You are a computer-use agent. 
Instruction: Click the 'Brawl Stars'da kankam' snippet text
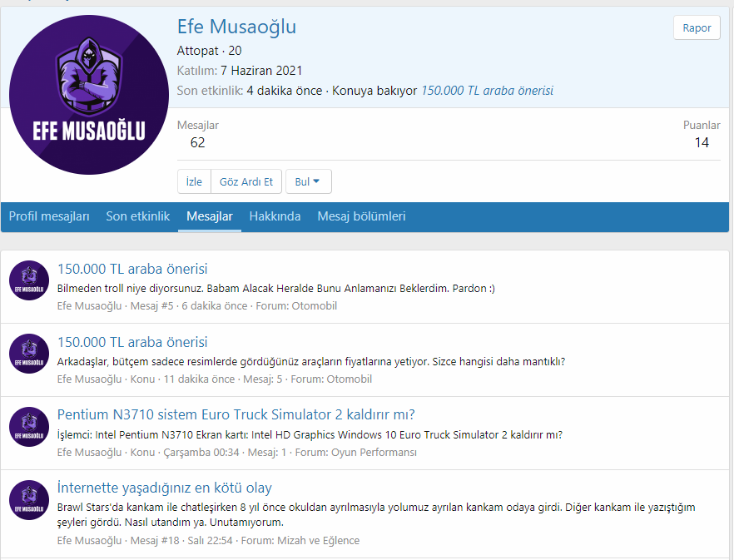click(376, 514)
